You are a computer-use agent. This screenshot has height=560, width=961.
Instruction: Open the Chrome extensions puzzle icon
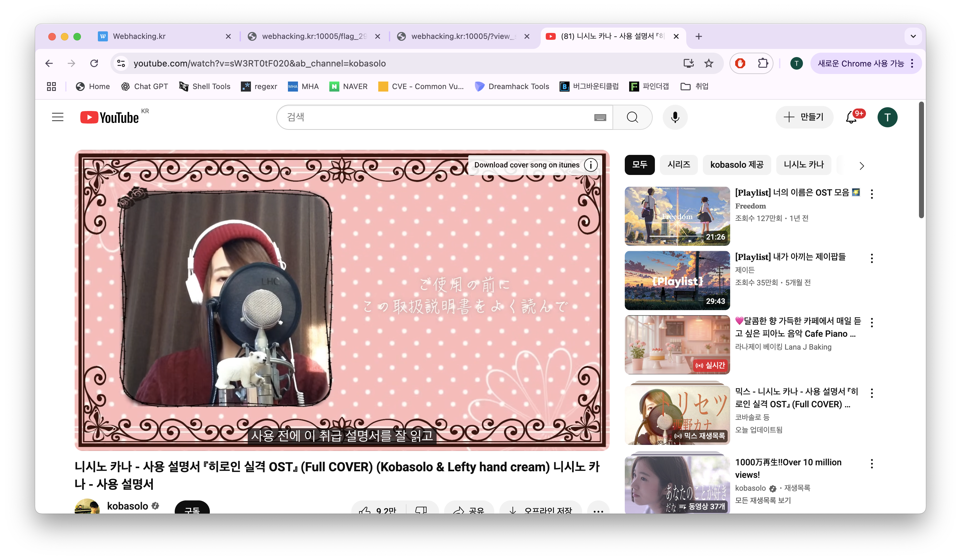[x=762, y=63]
